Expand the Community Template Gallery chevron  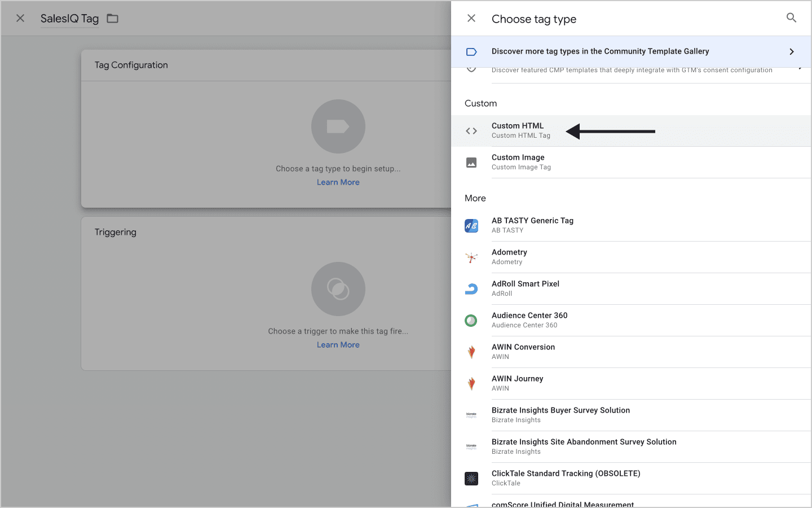tap(792, 51)
